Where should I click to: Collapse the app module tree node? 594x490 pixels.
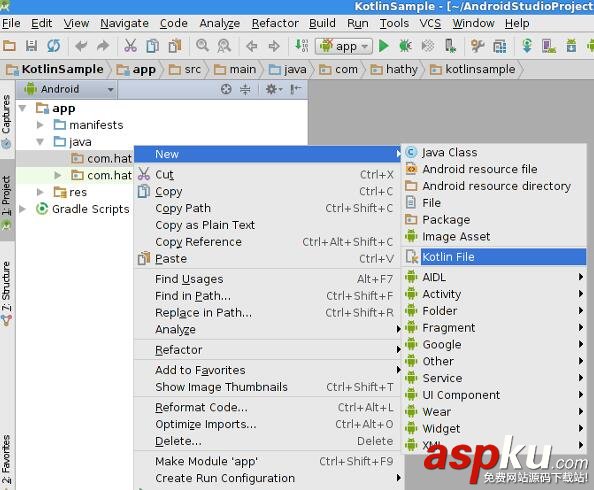(22, 108)
